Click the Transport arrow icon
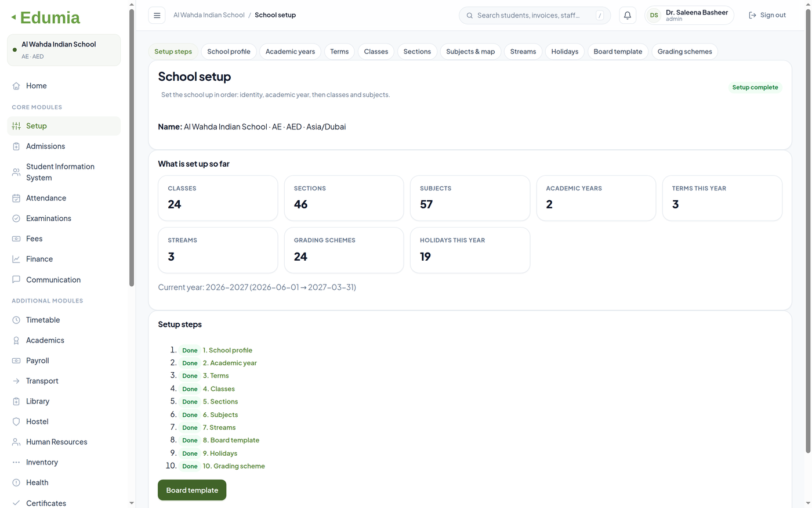This screenshot has width=812, height=508. pyautogui.click(x=16, y=381)
